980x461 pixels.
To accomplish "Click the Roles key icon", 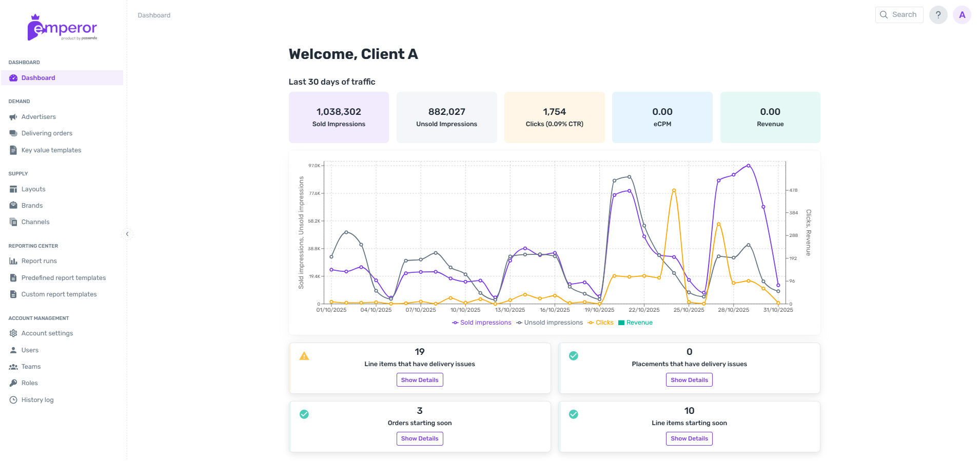I will click(13, 383).
